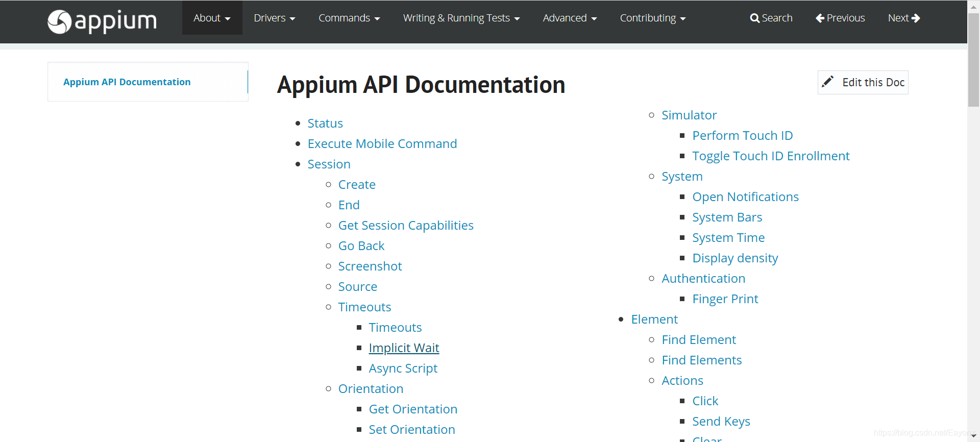Click the Next right arrow icon

[x=916, y=18]
